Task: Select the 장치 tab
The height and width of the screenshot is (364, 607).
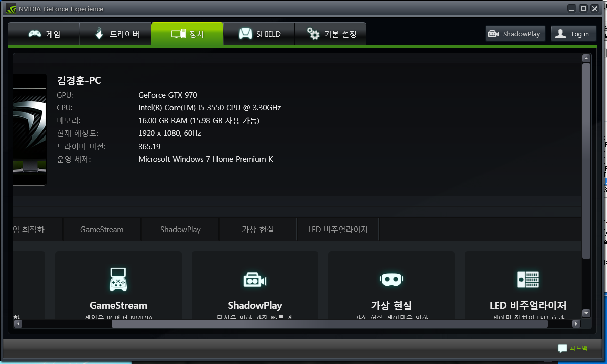Action: (187, 34)
